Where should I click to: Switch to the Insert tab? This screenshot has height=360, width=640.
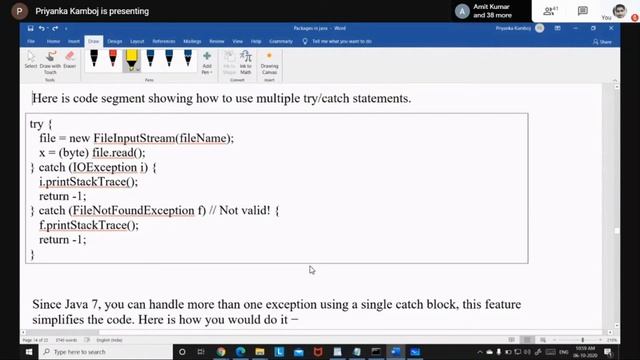74,41
